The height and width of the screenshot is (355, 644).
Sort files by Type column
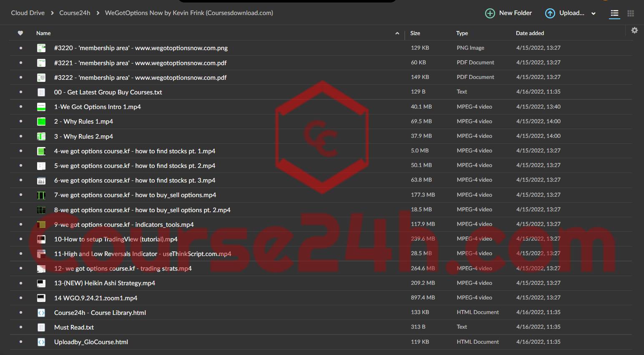click(x=462, y=33)
